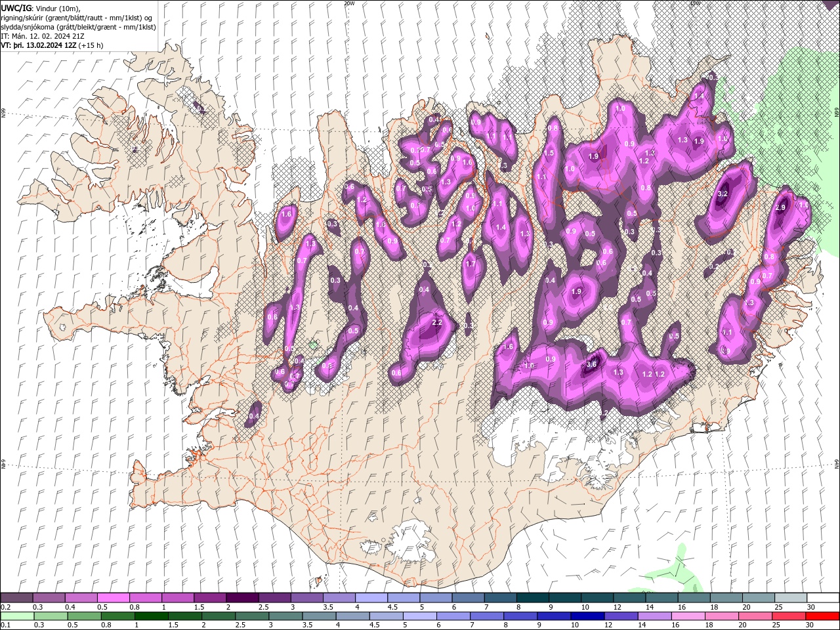Select upper scale swatch between 8 and 9
This screenshot has height=630, width=840.
(x=532, y=598)
